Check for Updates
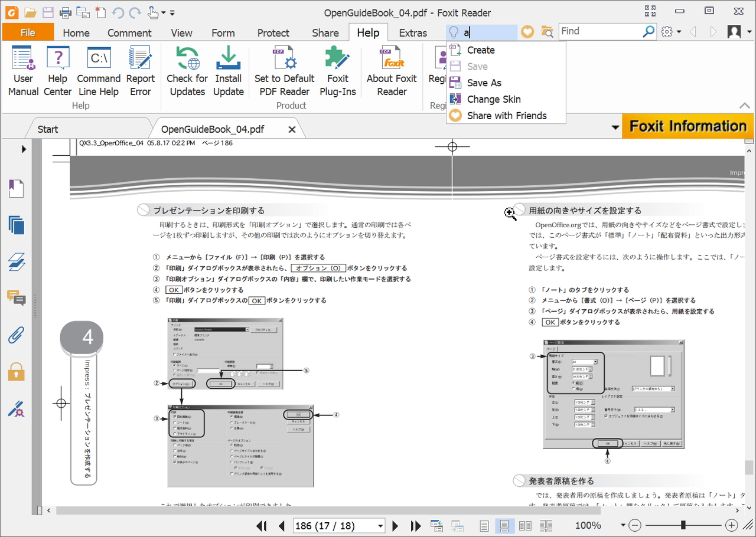 coord(187,71)
